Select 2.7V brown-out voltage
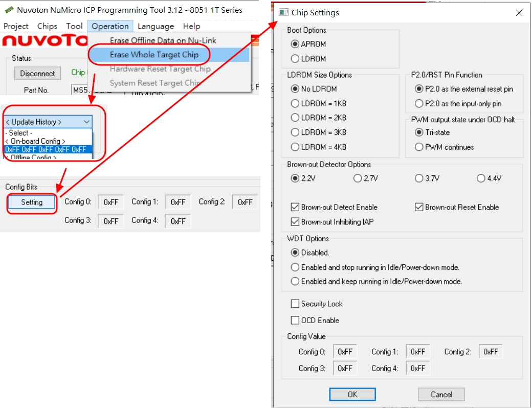The width and height of the screenshot is (532, 408). tap(366, 178)
